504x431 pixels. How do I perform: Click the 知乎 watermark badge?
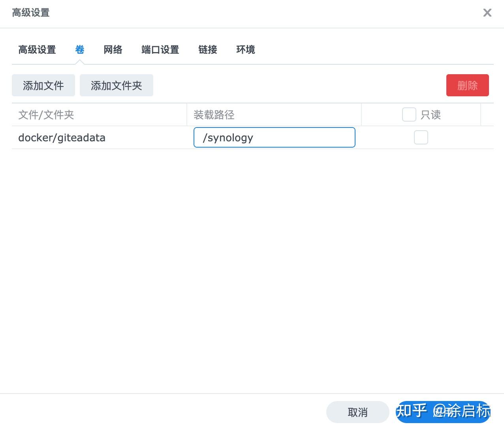(443, 412)
